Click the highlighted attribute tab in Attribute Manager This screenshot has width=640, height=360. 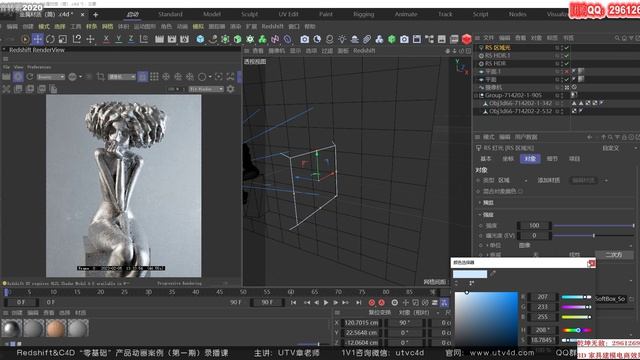click(530, 159)
